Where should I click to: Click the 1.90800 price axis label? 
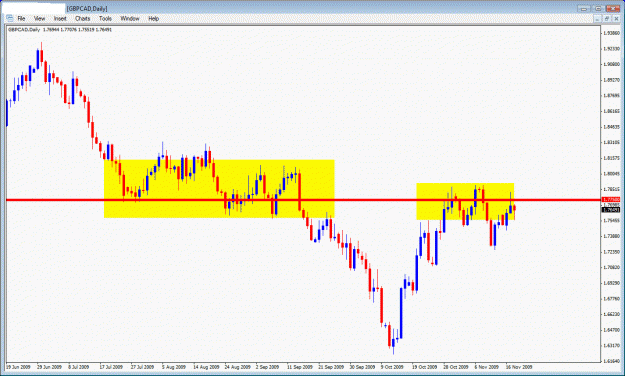click(x=612, y=64)
